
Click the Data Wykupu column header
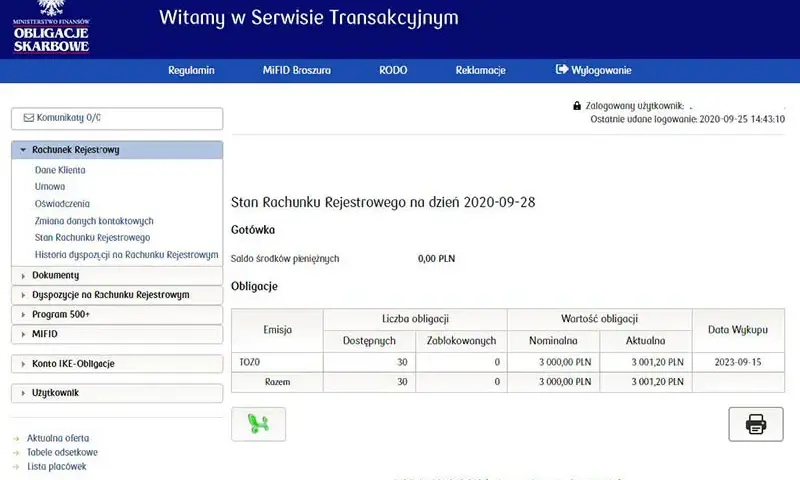click(738, 330)
